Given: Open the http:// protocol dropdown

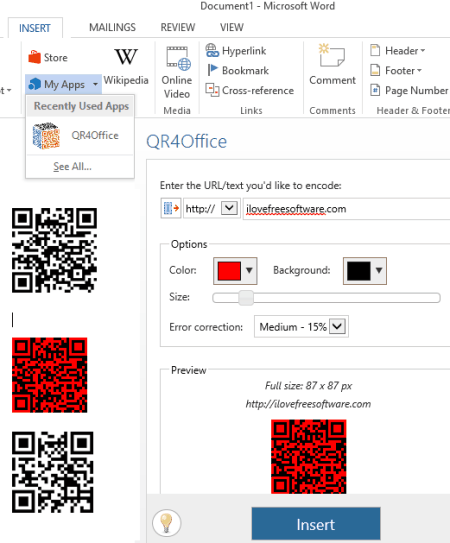Looking at the screenshot, I should [x=229, y=208].
